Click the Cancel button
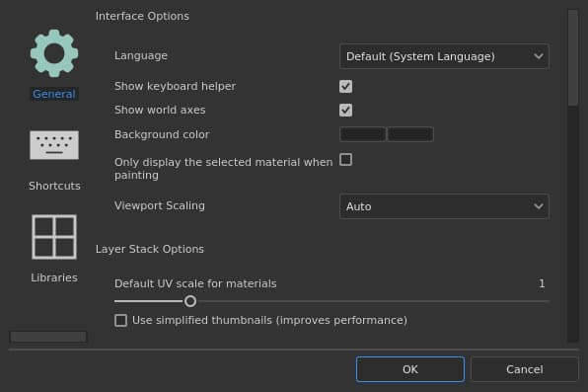The width and height of the screenshot is (588, 392). click(x=524, y=369)
